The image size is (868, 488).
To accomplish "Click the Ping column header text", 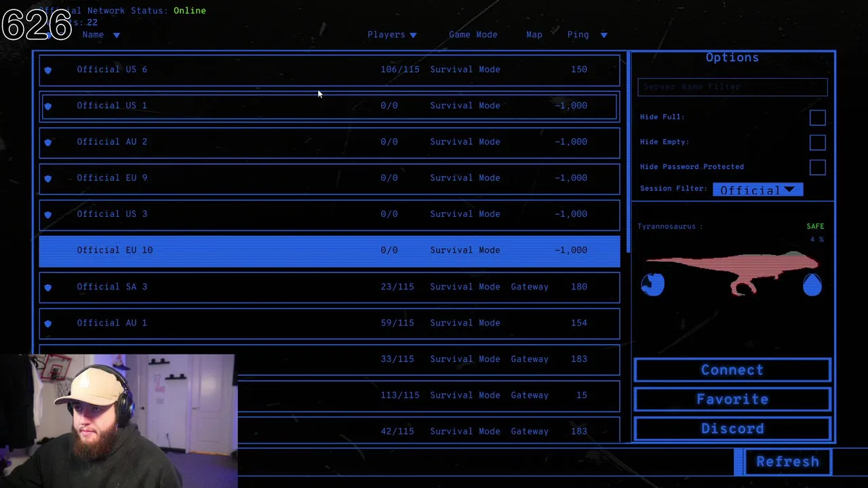I will 578,35.
